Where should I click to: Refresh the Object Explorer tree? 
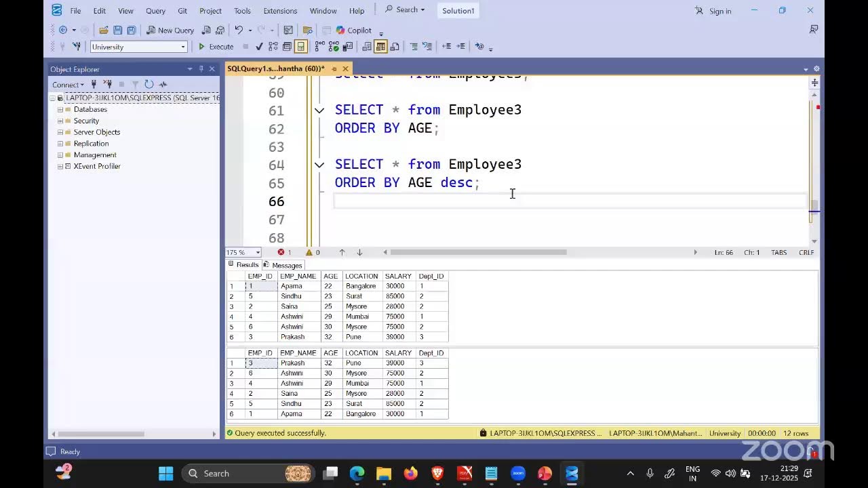(x=149, y=84)
